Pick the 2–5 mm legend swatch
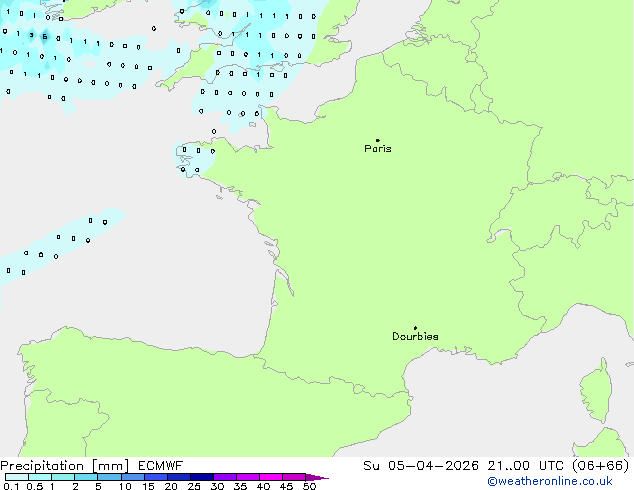 [86, 477]
